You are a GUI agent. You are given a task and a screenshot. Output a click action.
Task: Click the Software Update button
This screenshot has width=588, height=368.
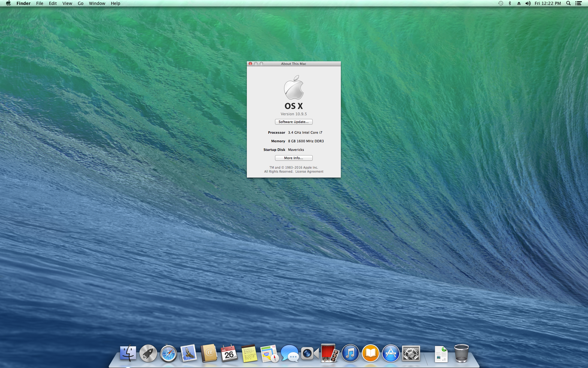coord(293,122)
